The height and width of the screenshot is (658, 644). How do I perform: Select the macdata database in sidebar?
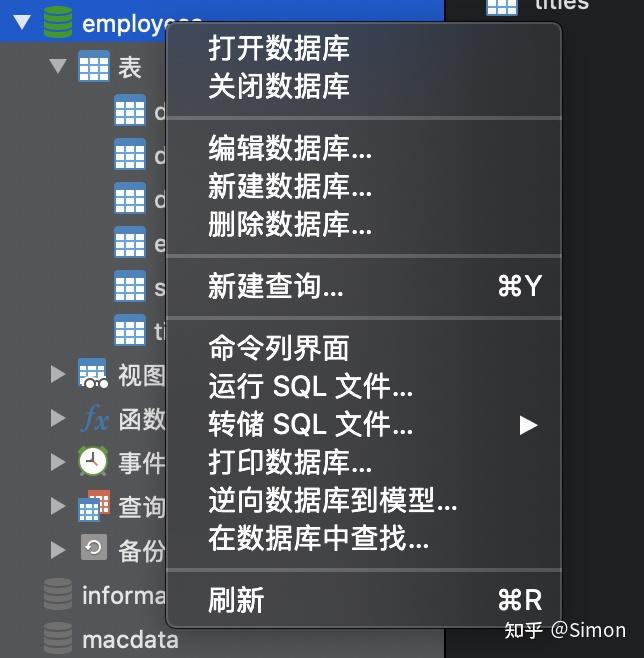pos(130,639)
